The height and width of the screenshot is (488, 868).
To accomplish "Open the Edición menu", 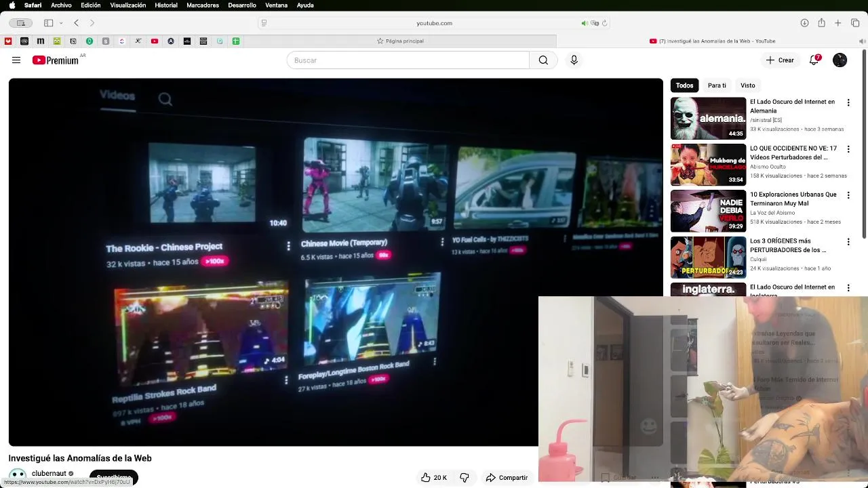I will [x=90, y=5].
